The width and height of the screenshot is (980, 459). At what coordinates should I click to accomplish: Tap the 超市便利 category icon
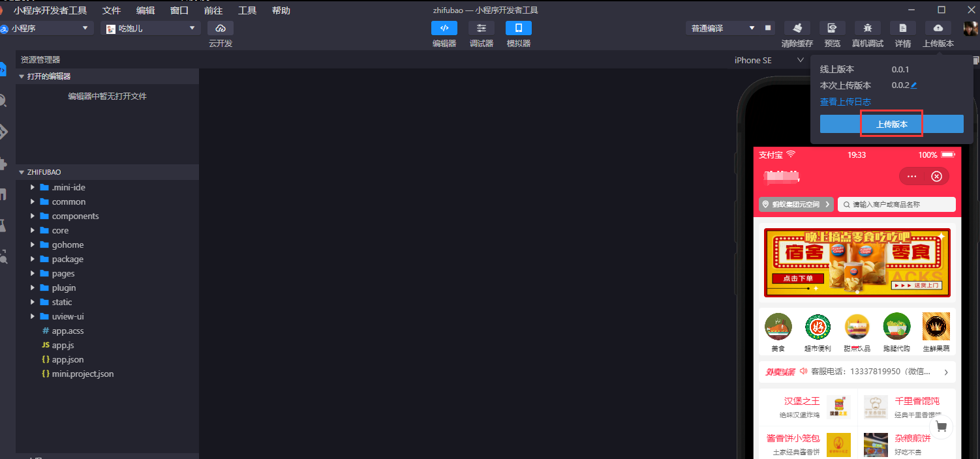pyautogui.click(x=818, y=327)
